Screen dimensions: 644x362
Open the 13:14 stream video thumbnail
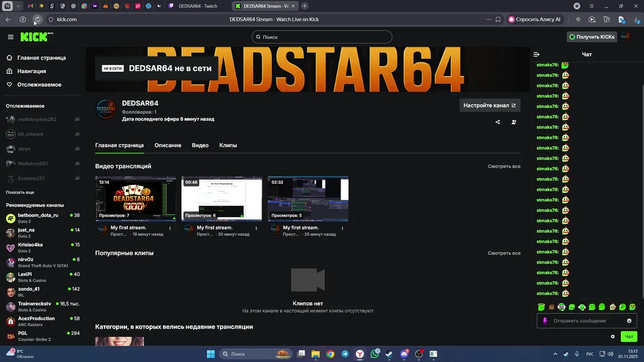pyautogui.click(x=135, y=199)
